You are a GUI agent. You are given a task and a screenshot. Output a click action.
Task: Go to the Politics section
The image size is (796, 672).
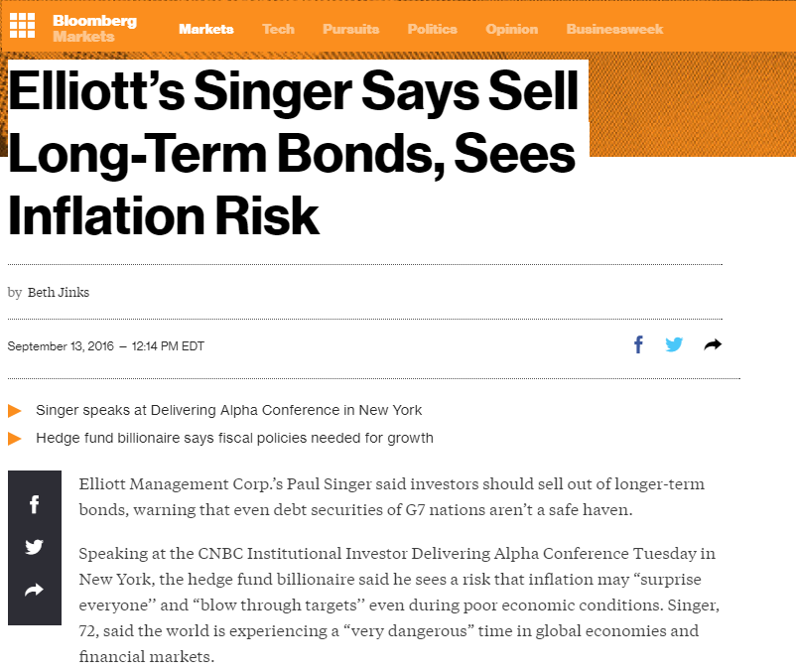[x=432, y=29]
